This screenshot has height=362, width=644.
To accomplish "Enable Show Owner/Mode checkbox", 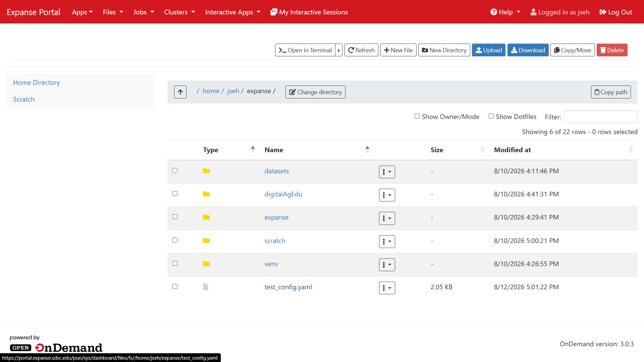I will pos(417,116).
